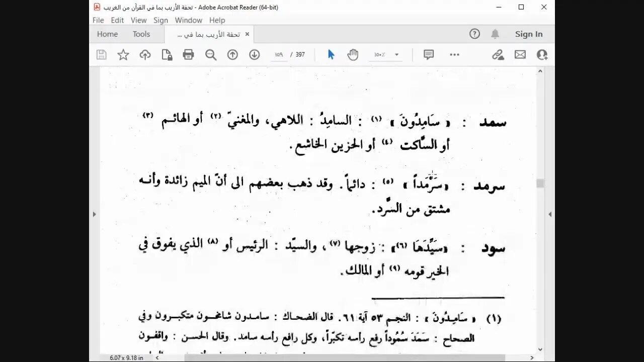
Task: Click the share with others person icon
Action: click(x=542, y=55)
